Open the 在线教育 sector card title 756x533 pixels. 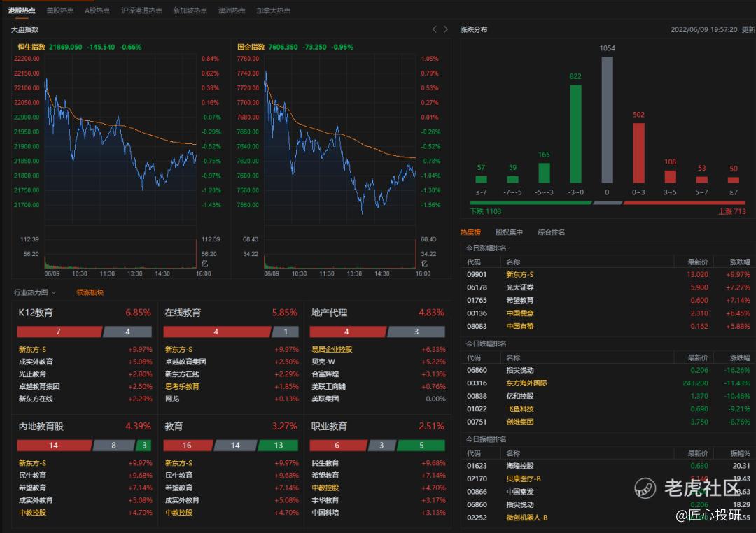point(183,312)
